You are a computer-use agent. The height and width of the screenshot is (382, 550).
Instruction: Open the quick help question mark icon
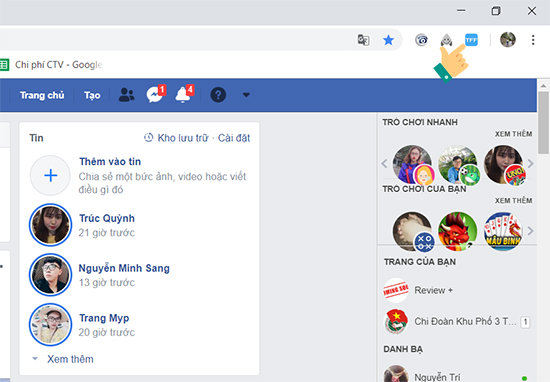pyautogui.click(x=218, y=95)
